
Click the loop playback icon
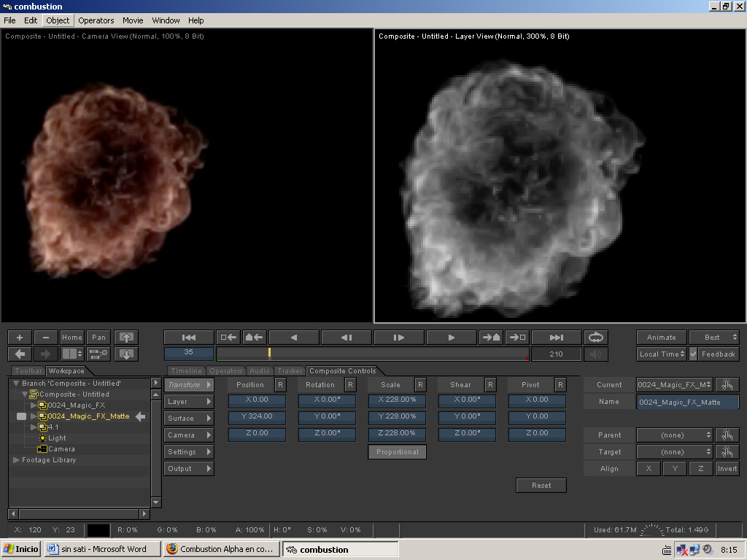click(596, 338)
